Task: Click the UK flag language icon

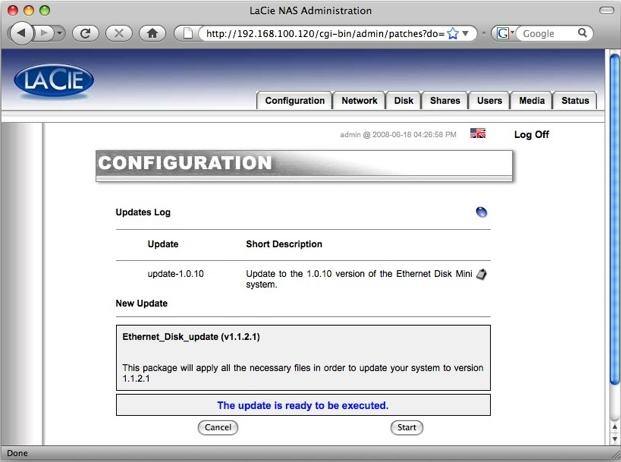Action: (x=478, y=133)
